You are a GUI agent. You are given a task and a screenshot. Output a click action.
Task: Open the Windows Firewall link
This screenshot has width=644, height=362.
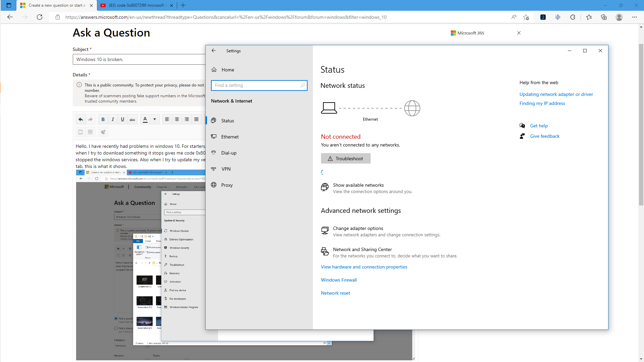click(339, 280)
